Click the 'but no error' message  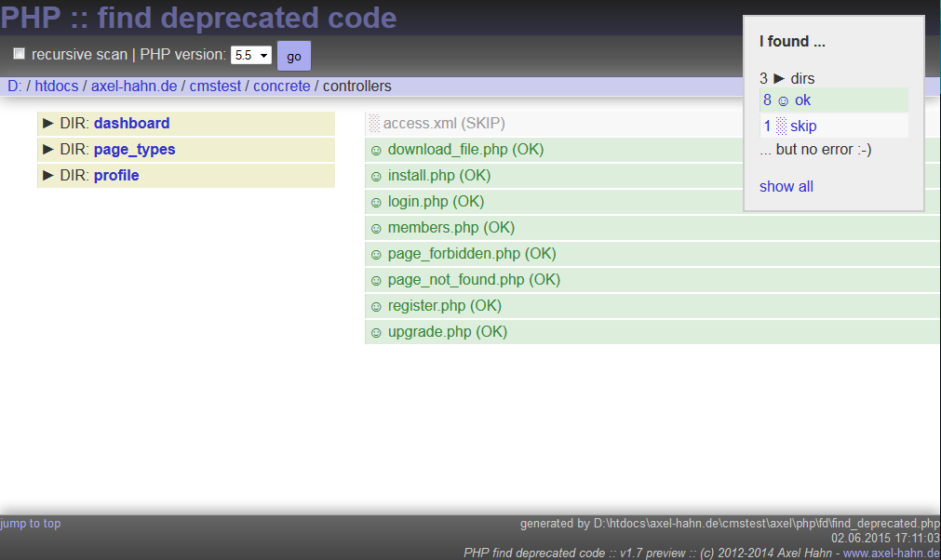(x=815, y=149)
